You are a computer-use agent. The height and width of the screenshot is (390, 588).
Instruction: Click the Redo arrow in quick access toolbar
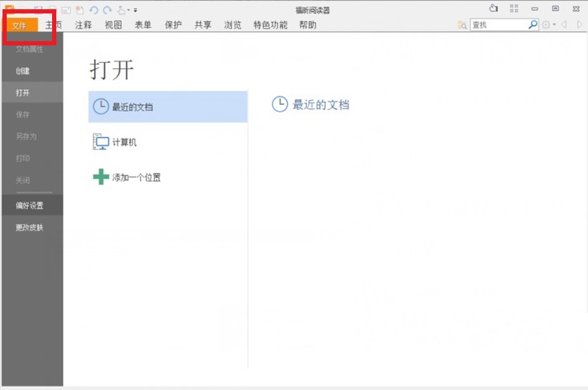click(108, 10)
